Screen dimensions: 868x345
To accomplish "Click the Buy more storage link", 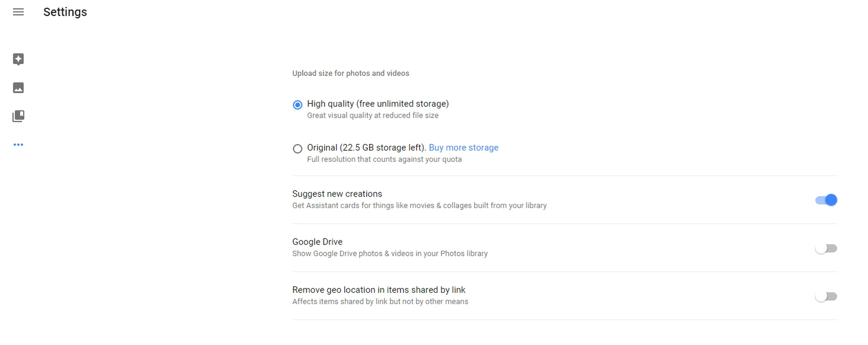I will coord(463,148).
